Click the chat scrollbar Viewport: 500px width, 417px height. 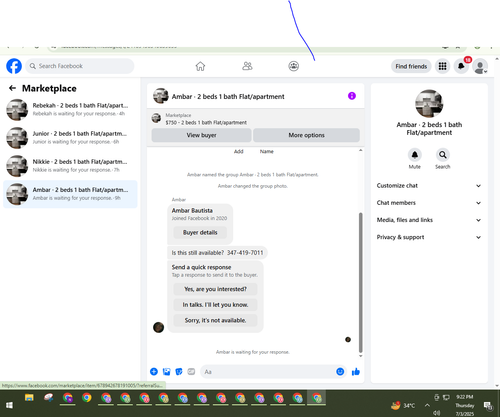[x=360, y=283]
